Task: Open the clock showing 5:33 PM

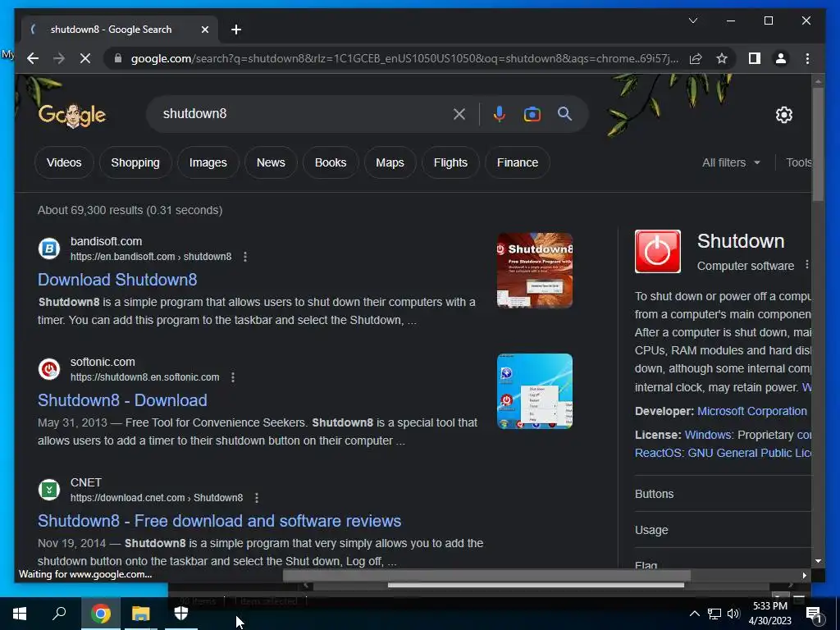Action: point(769,614)
